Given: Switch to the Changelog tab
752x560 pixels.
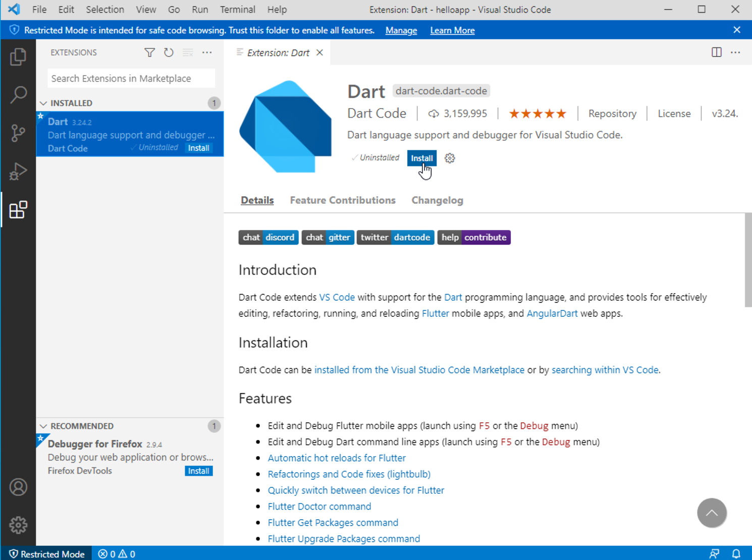Looking at the screenshot, I should (437, 200).
